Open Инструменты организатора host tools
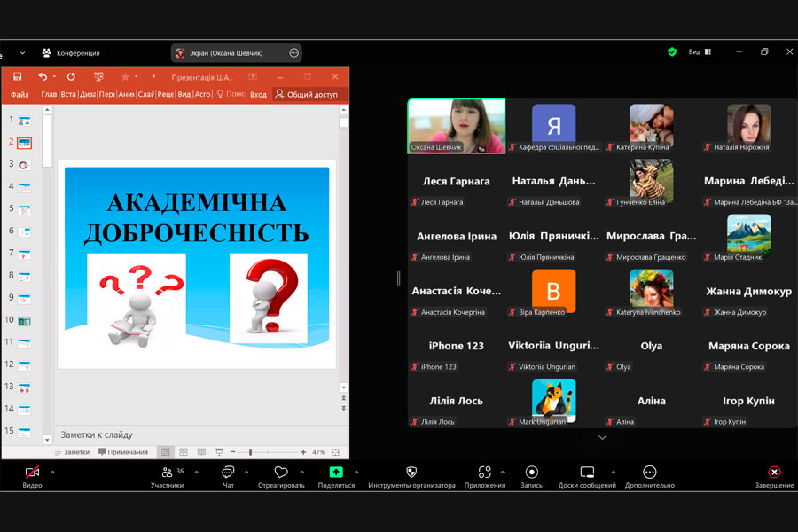 click(411, 476)
